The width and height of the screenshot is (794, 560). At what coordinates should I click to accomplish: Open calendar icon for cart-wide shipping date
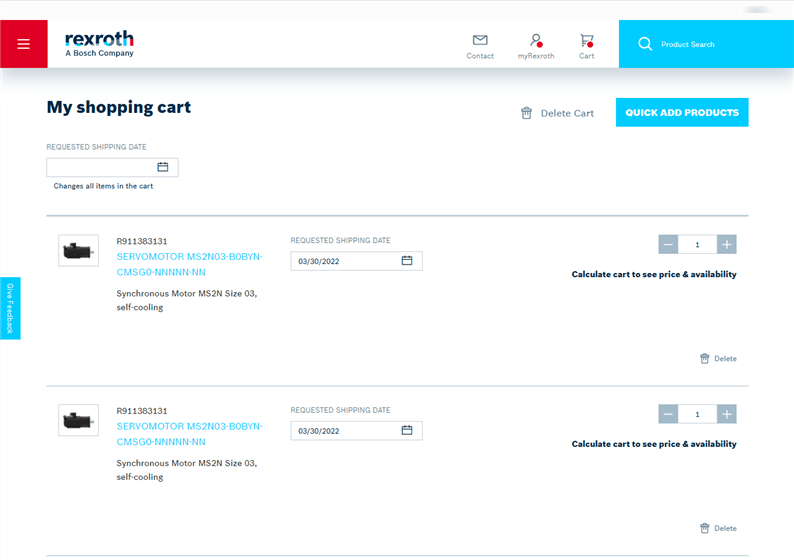tap(163, 167)
